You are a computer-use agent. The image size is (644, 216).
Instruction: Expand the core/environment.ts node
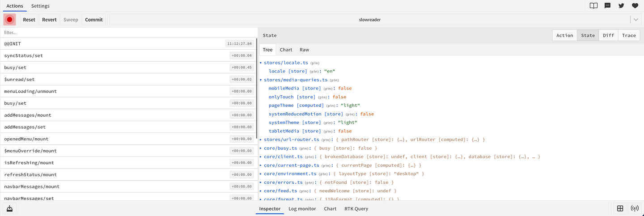pos(261,174)
